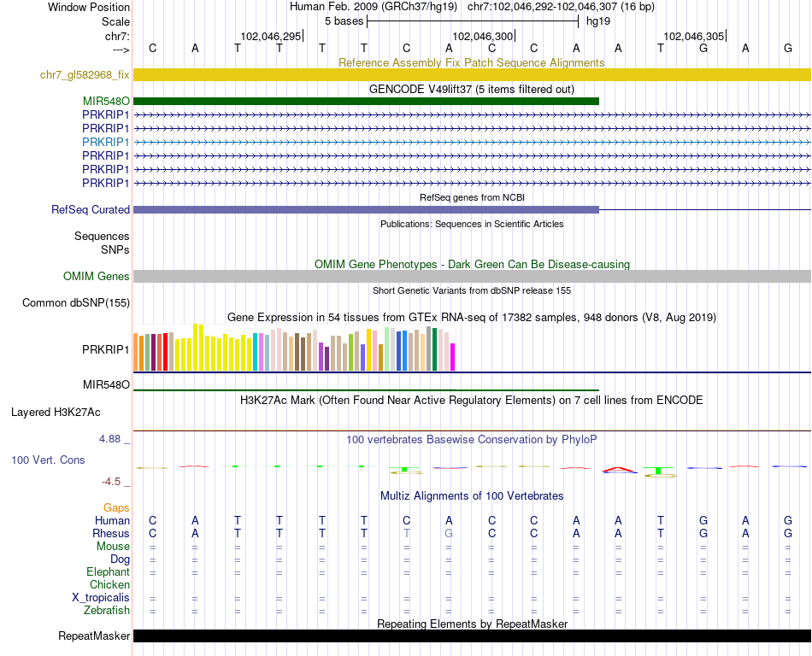Select the light blue PRKRIP1 transcript label
This screenshot has height=656, width=812.
tap(106, 143)
